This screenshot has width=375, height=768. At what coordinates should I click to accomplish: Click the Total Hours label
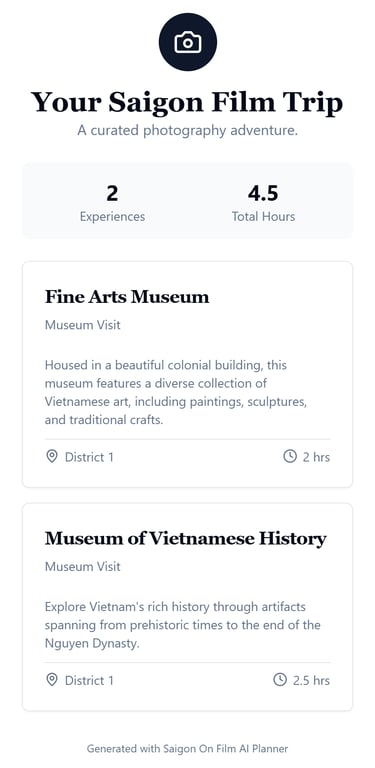[x=263, y=216]
